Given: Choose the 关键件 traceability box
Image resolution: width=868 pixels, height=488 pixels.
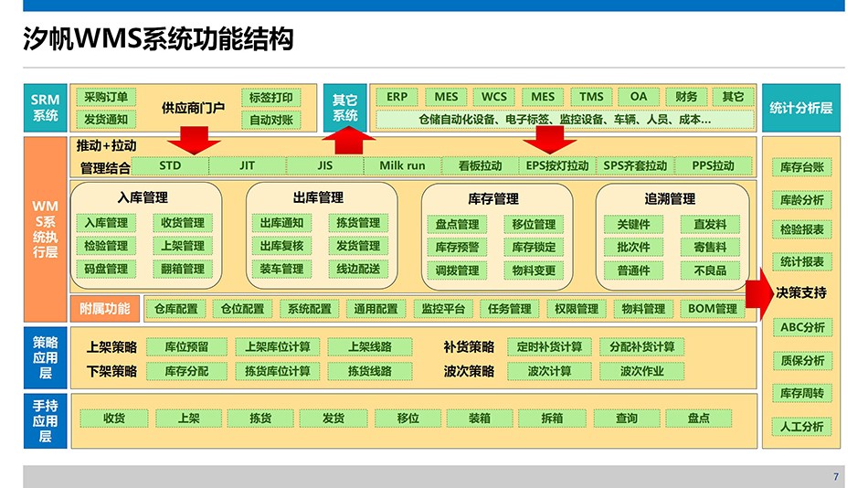Looking at the screenshot, I should pyautogui.click(x=633, y=224).
